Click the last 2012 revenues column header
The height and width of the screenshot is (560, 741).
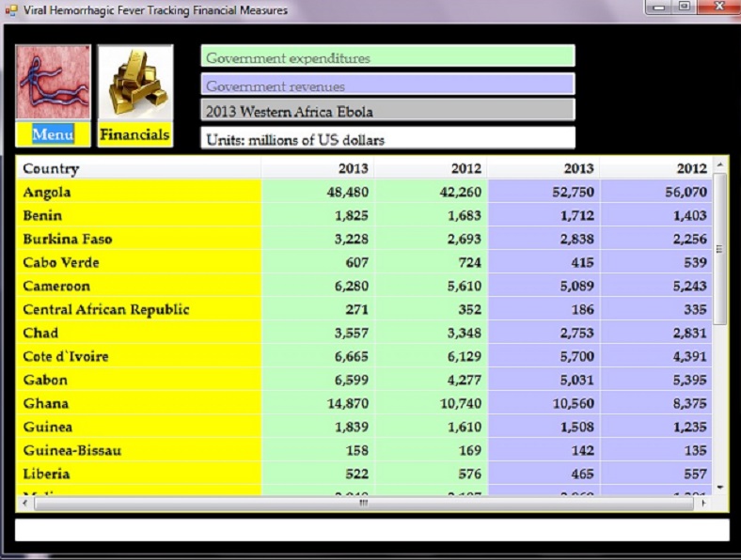[656, 168]
